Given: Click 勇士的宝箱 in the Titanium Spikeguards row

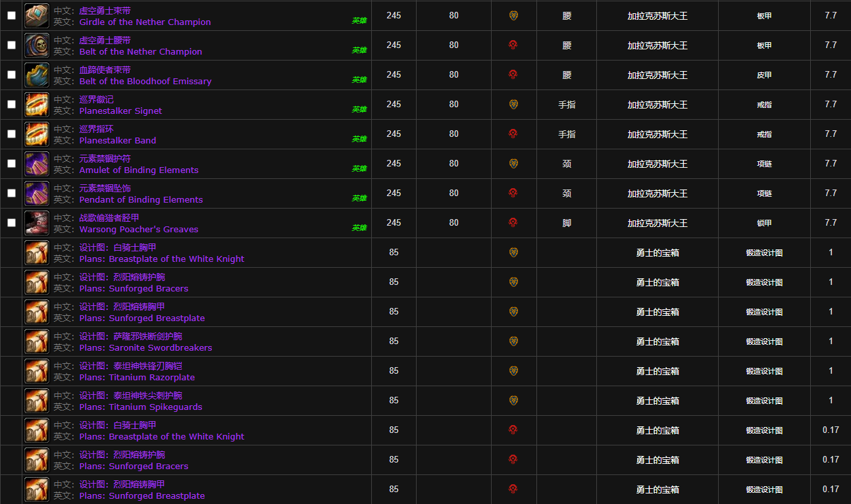Looking at the screenshot, I should coord(657,401).
